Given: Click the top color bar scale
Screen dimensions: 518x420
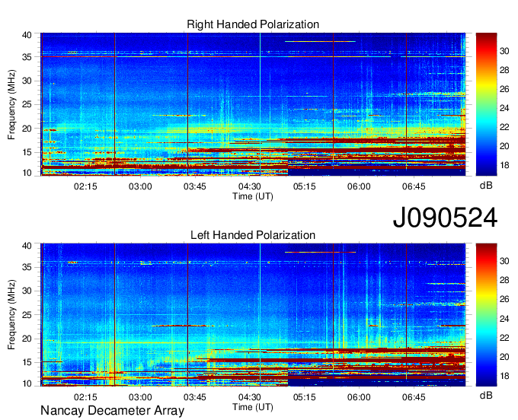Looking at the screenshot, I should 486,104.
